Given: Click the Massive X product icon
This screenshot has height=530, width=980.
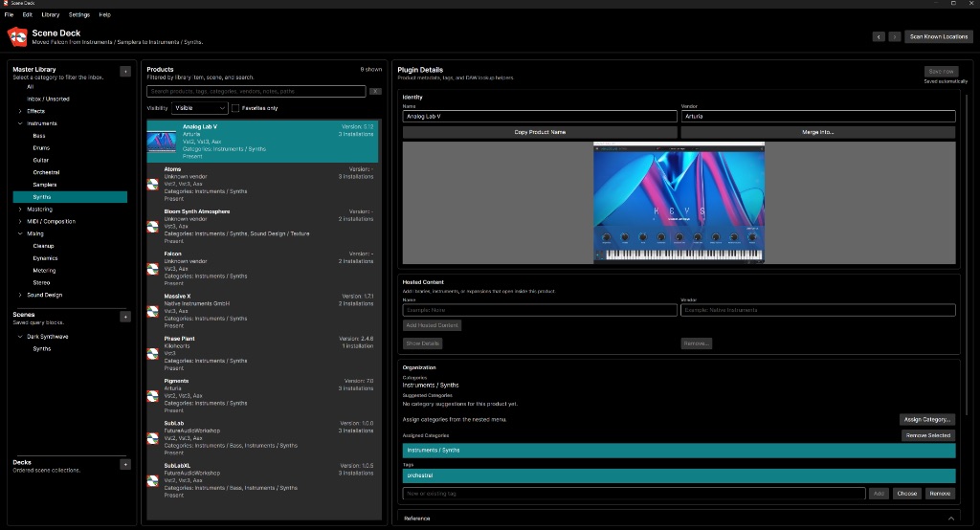Looking at the screenshot, I should [x=152, y=311].
